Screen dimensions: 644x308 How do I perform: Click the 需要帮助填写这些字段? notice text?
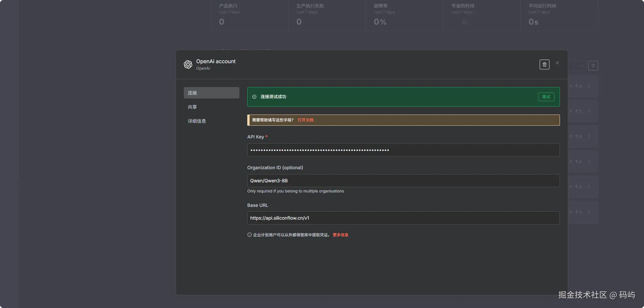pos(273,120)
